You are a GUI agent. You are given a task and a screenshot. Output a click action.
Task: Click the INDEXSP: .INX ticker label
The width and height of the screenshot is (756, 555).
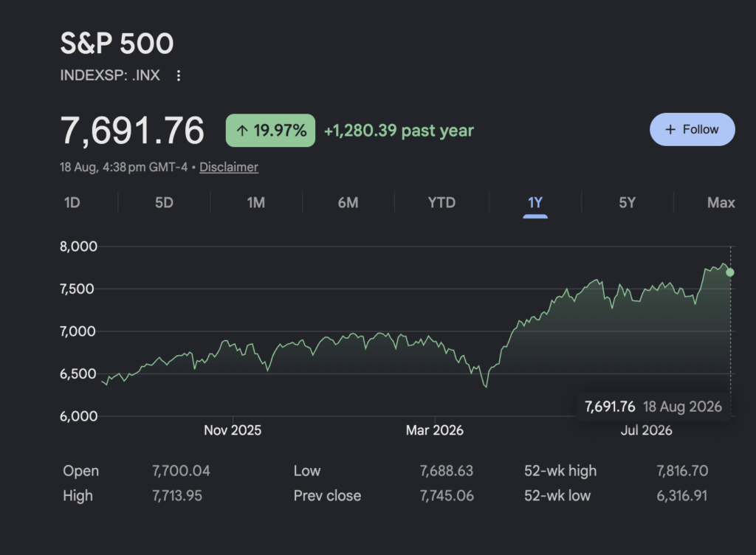coord(110,75)
